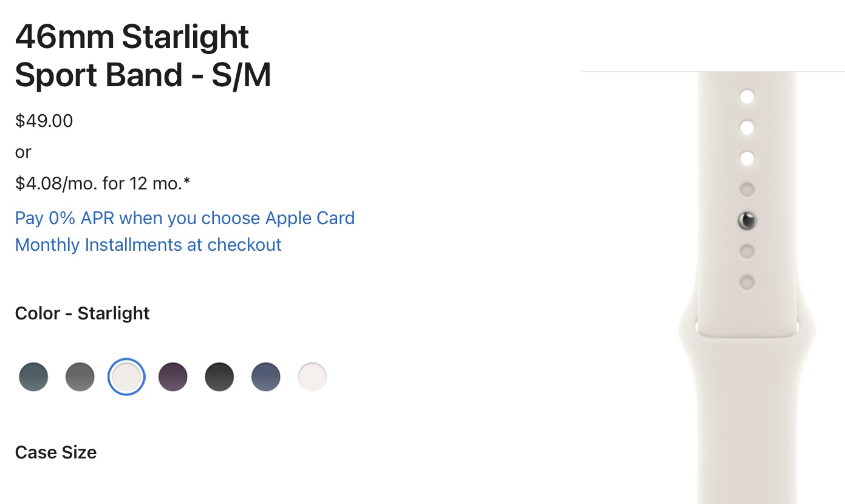Pick the dark plum purple swatch
The image size is (845, 504).
pos(173,377)
